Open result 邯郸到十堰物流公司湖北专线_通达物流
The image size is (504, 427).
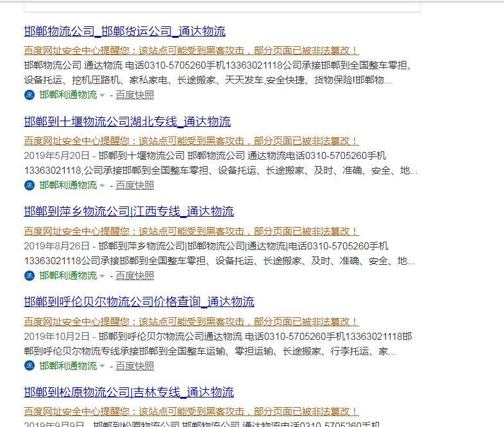[x=128, y=121]
